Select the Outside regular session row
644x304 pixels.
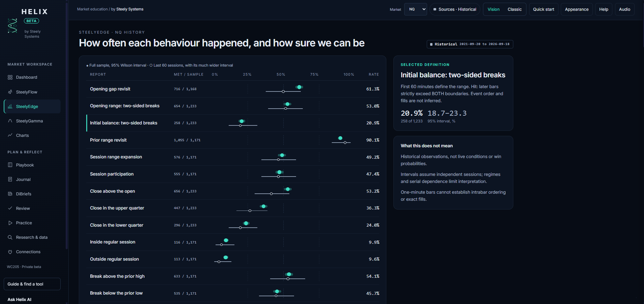[x=233, y=259]
